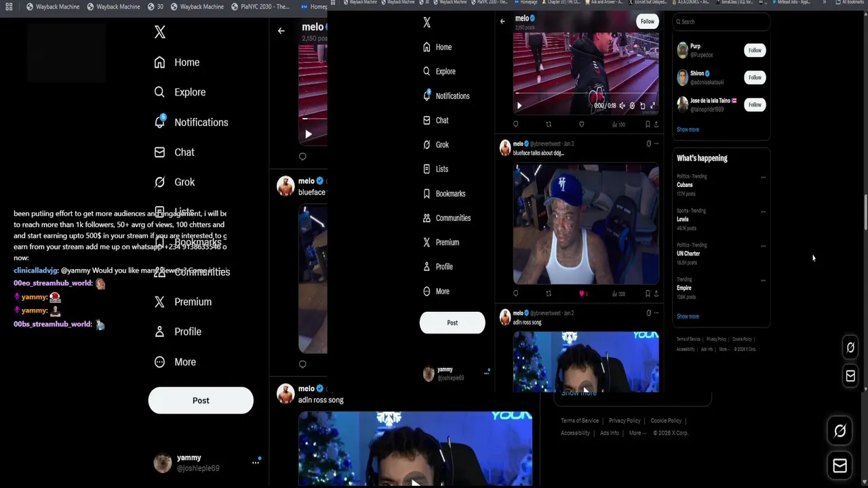
Task: Open options menu for the Cubans trend
Action: (763, 178)
